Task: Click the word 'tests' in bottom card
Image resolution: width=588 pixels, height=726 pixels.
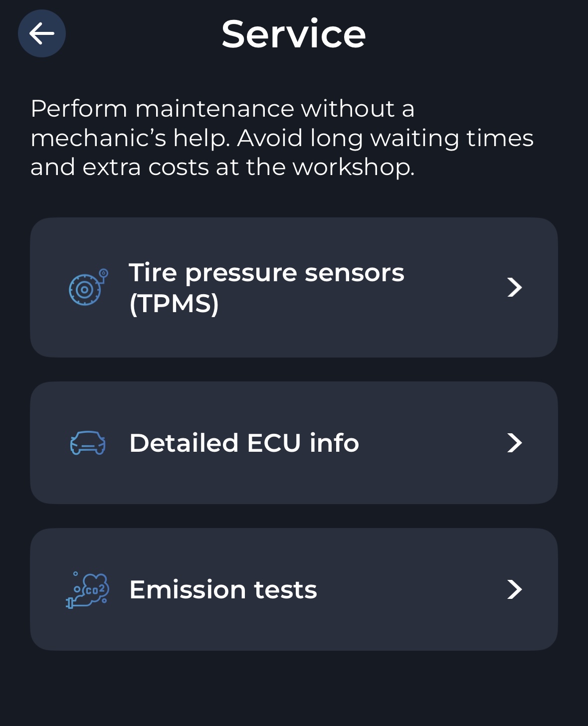Action: point(285,589)
